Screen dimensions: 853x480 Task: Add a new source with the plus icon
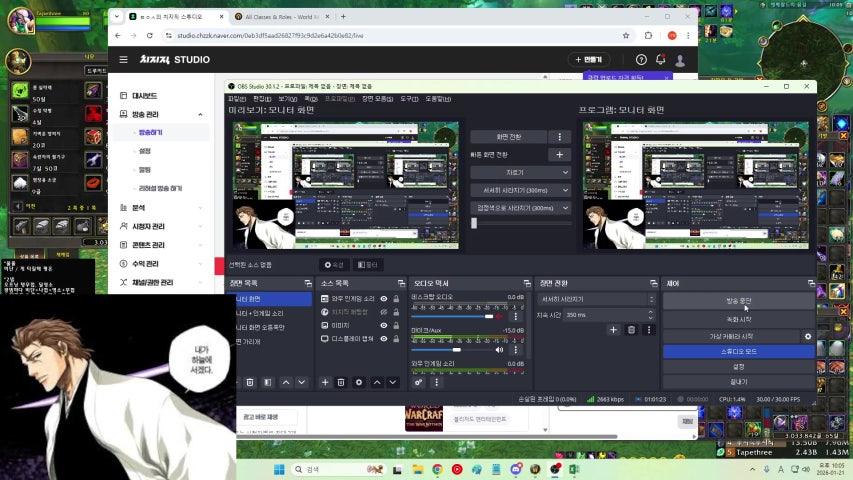[x=324, y=382]
